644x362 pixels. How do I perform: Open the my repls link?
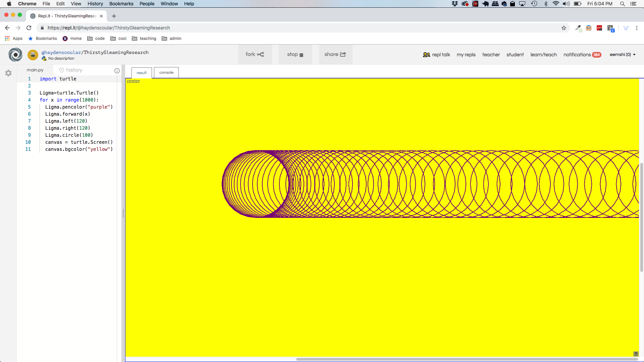click(466, 55)
